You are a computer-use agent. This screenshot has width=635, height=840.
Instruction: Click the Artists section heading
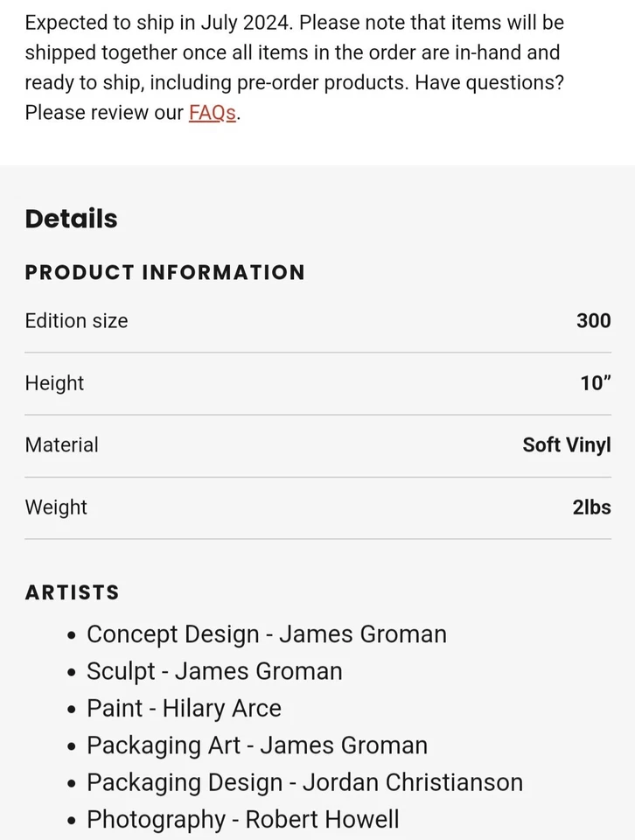tap(72, 592)
